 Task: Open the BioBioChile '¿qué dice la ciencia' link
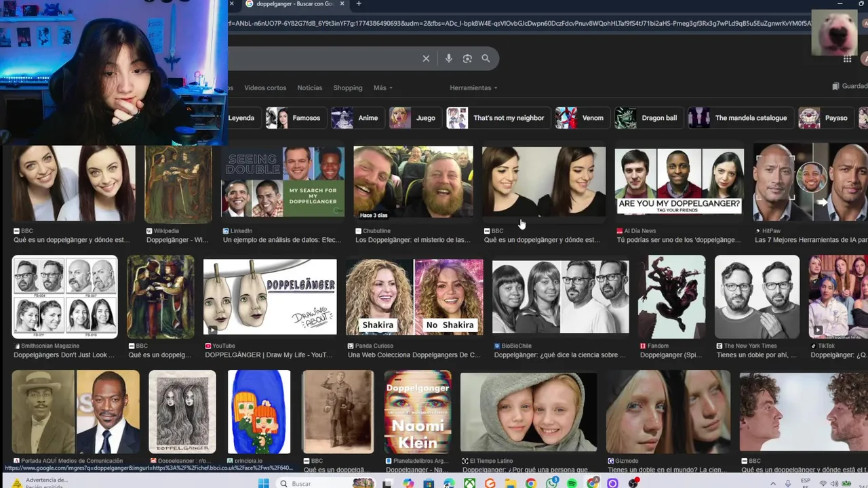[559, 355]
